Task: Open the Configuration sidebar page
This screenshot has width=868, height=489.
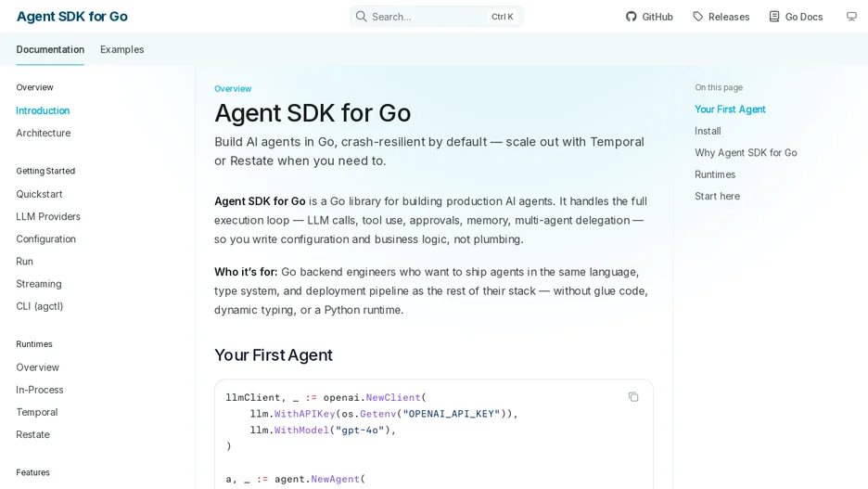Action: (x=46, y=239)
